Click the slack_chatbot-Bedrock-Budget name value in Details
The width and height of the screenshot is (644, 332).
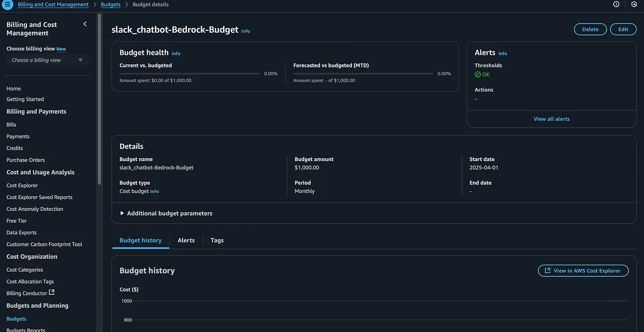pyautogui.click(x=156, y=168)
